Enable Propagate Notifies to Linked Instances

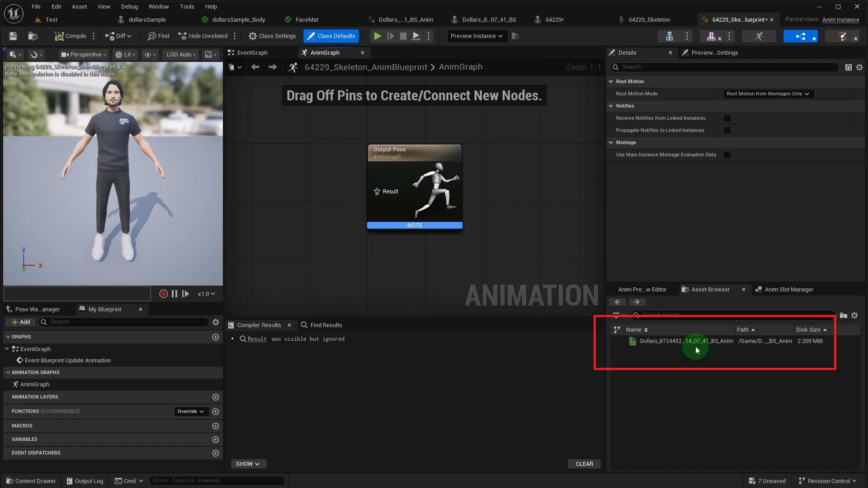pyautogui.click(x=727, y=130)
